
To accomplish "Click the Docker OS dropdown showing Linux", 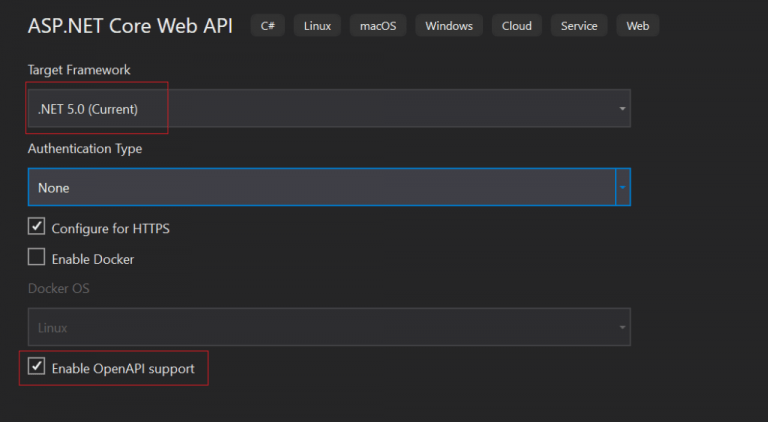I will coord(320,327).
